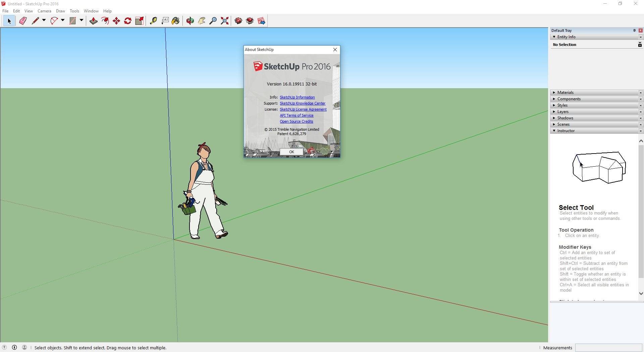Pick the Eraser tool
The width and height of the screenshot is (644, 352).
(x=23, y=21)
